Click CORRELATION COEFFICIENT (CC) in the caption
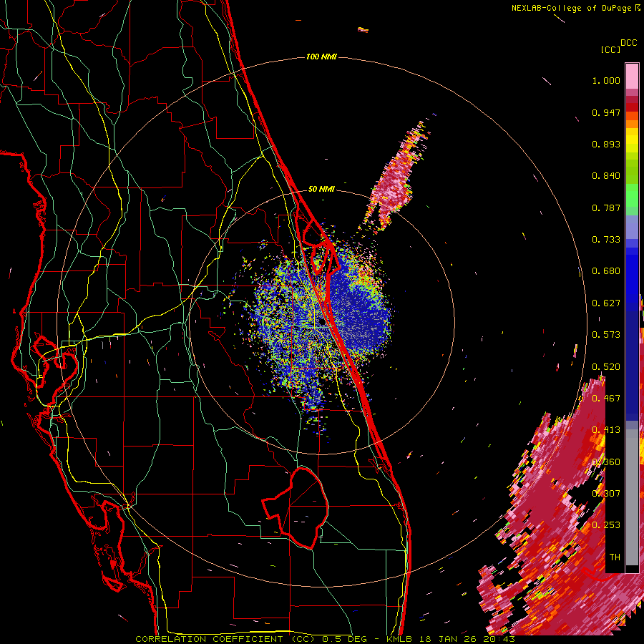The width and height of the screenshot is (644, 644). tap(225, 639)
